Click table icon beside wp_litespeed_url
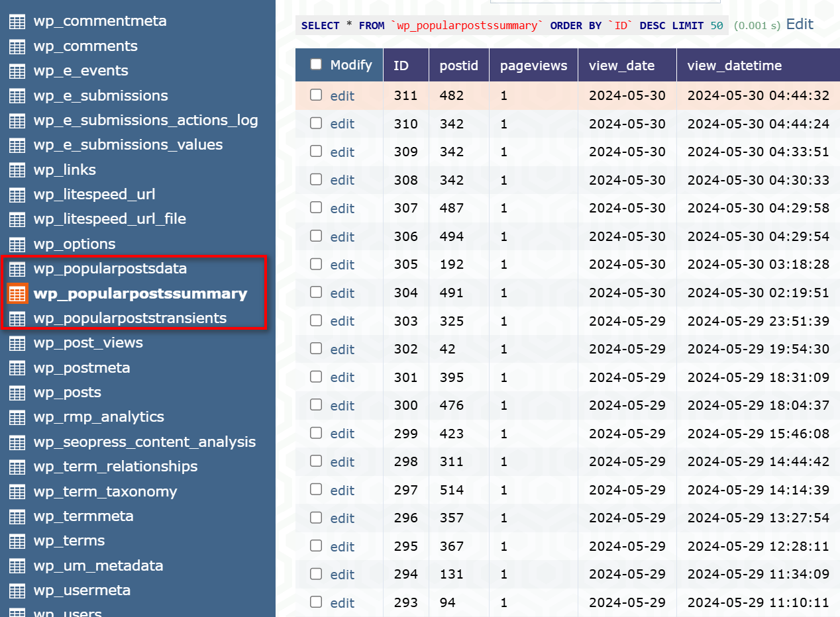Viewport: 840px width, 617px height. (x=17, y=195)
